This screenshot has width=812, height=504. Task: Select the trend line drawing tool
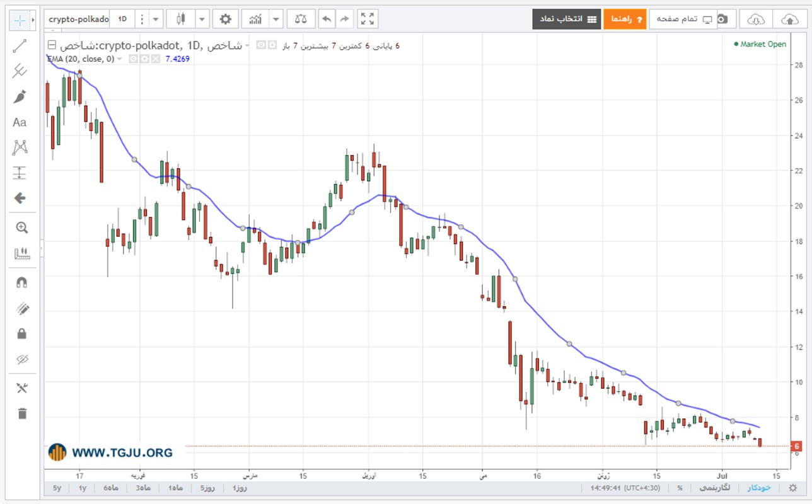20,45
